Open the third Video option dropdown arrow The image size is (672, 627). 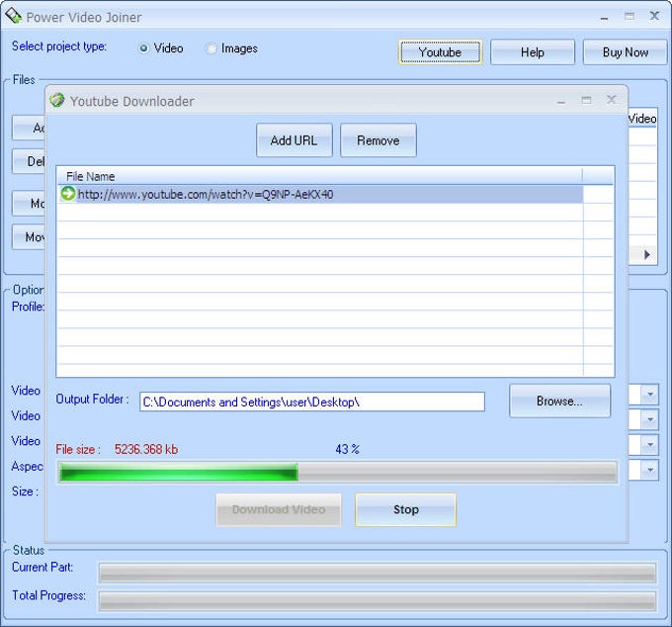(649, 445)
